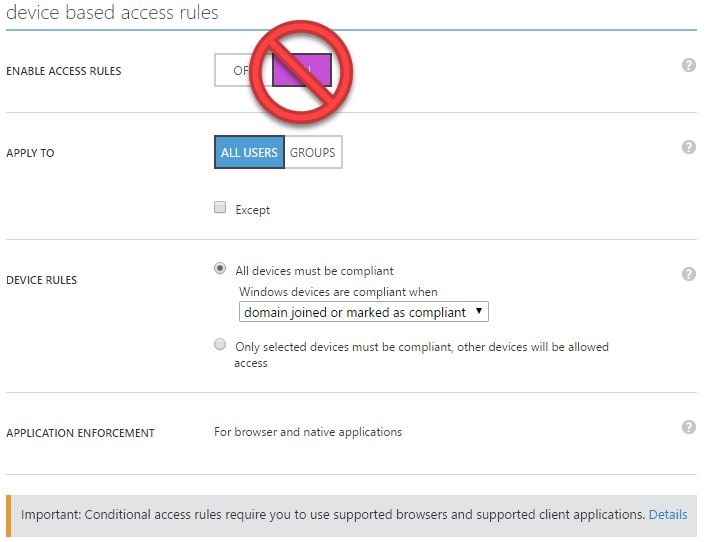Click the 'device based access rules' heading
Viewport: 705px width, 542px height.
[x=112, y=13]
